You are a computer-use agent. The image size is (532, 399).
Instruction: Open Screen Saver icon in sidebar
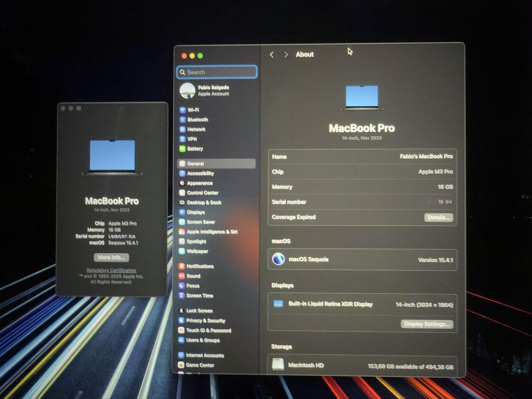point(182,222)
